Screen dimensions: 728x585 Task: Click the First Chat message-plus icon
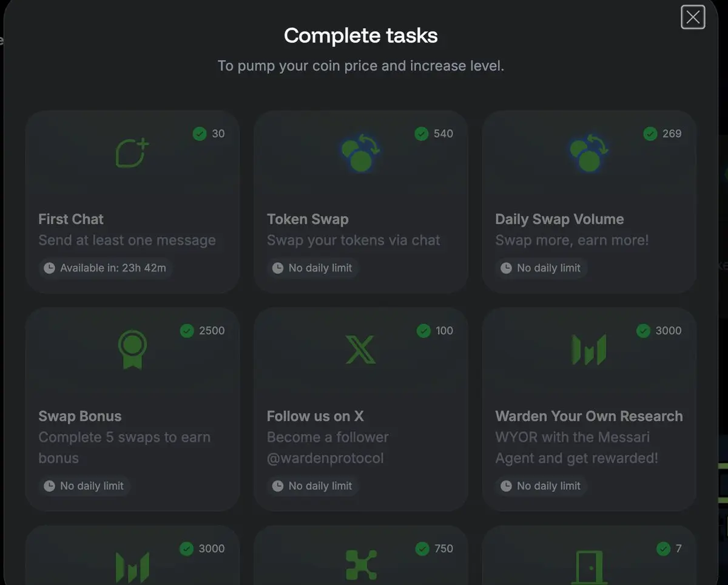132,153
